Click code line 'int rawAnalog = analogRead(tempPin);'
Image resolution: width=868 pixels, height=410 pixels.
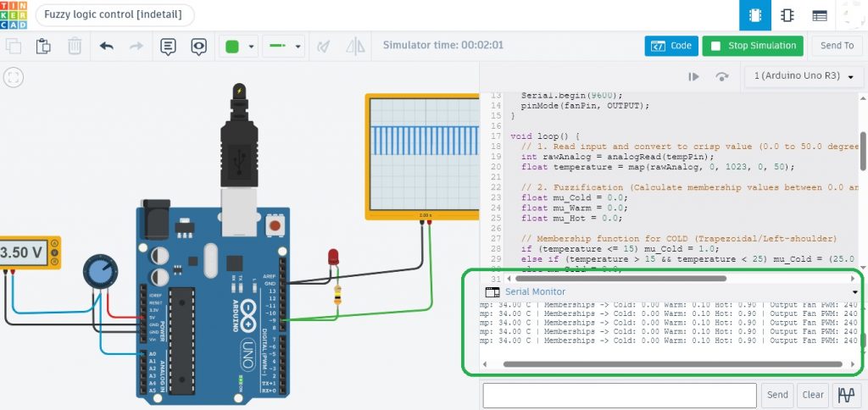pyautogui.click(x=618, y=157)
